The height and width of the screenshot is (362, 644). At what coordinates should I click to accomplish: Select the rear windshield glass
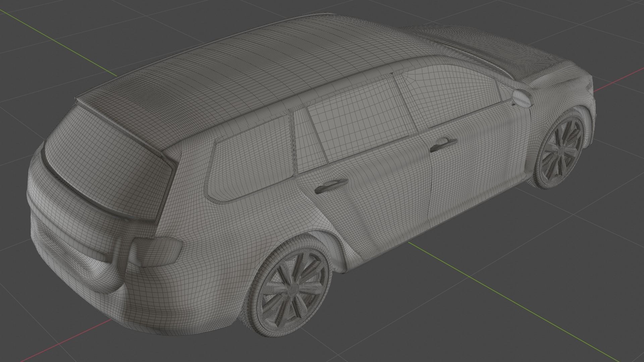point(109,162)
